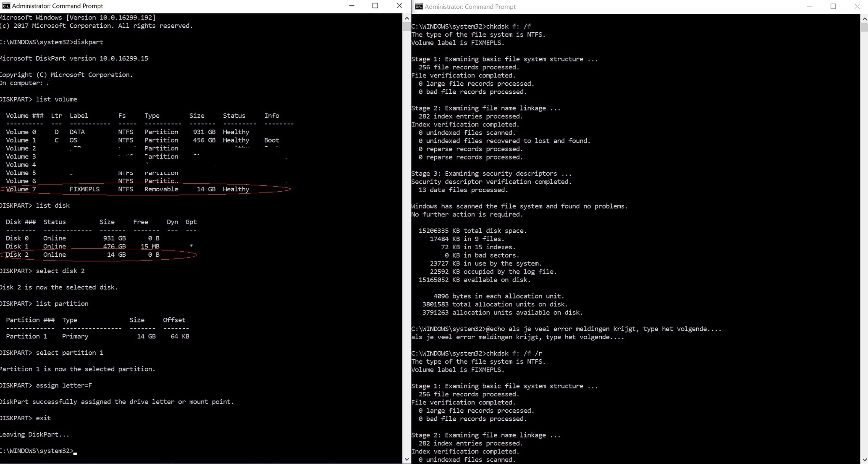The height and width of the screenshot is (464, 868).
Task: Click scrollbar thumb in left diskpart window
Action: (x=406, y=26)
